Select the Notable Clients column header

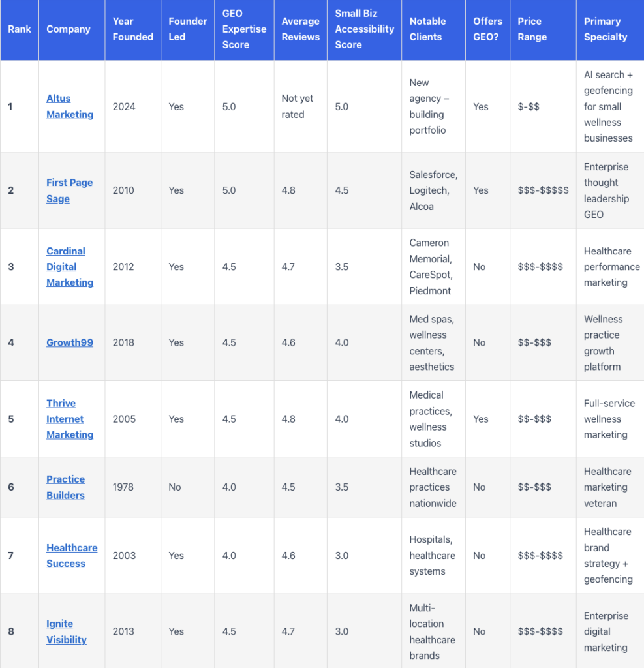pyautogui.click(x=426, y=29)
